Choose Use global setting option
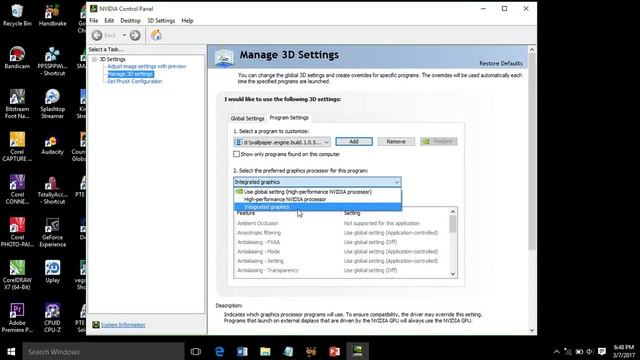Image resolution: width=640 pixels, height=360 pixels. [318, 191]
